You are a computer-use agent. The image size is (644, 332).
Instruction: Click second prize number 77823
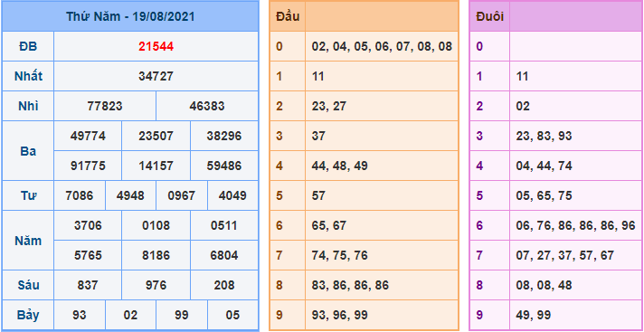105,106
